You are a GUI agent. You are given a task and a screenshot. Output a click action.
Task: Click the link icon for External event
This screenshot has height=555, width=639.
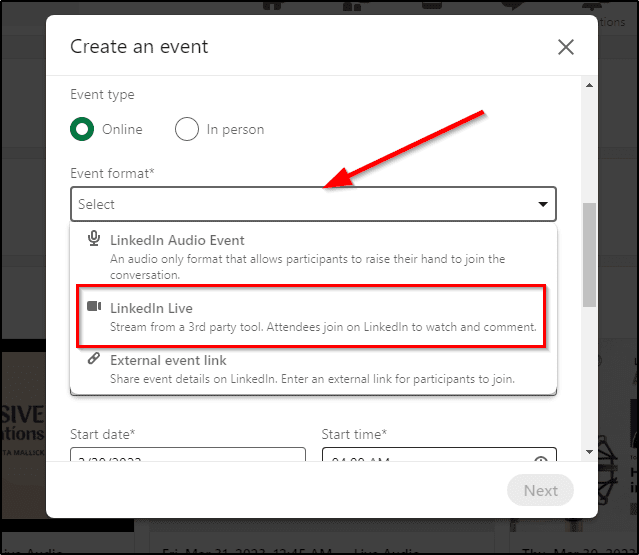tap(94, 359)
